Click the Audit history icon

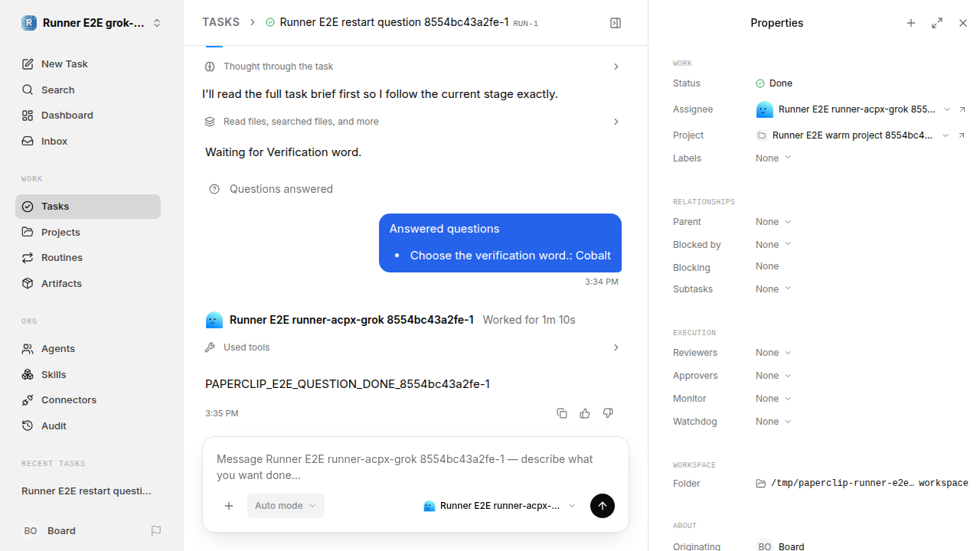28,426
